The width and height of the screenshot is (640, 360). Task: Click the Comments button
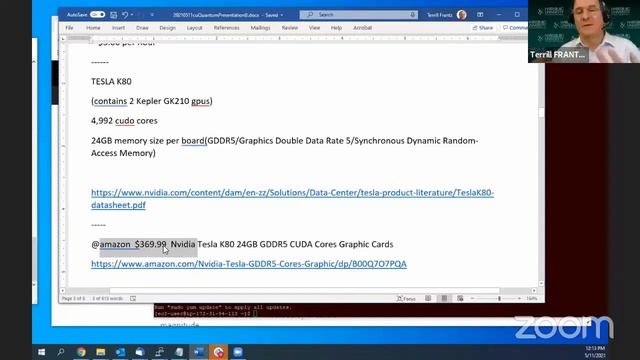click(x=516, y=28)
